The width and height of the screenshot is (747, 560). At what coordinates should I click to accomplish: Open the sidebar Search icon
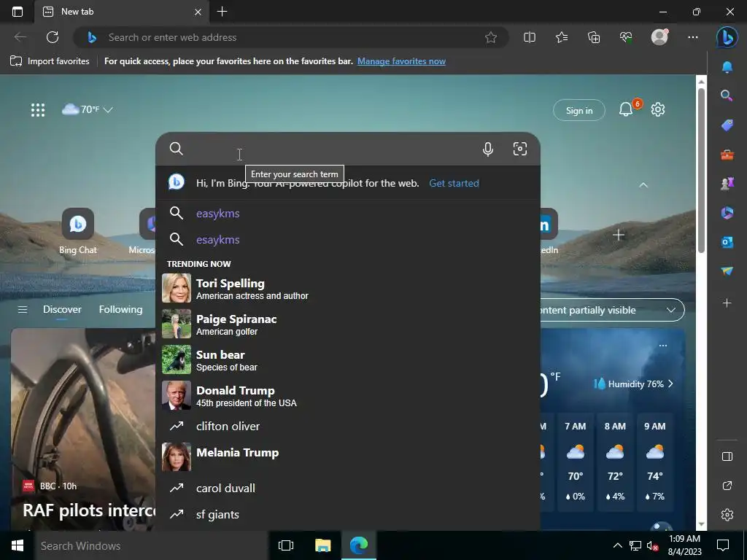[x=727, y=96]
